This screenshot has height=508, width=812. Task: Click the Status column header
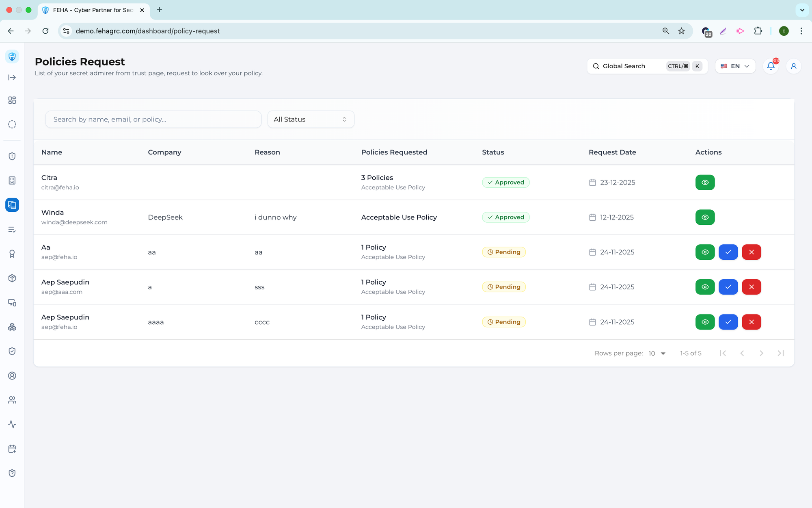pyautogui.click(x=493, y=152)
